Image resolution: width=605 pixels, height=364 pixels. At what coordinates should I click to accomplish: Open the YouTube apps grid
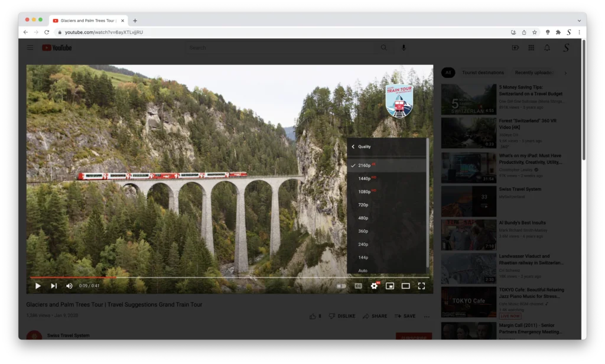pyautogui.click(x=531, y=48)
